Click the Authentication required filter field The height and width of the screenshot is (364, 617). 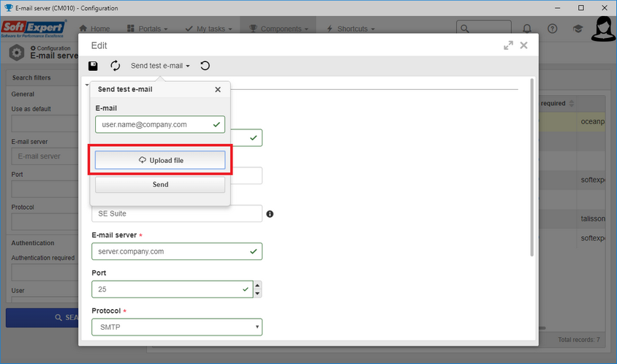(45, 273)
